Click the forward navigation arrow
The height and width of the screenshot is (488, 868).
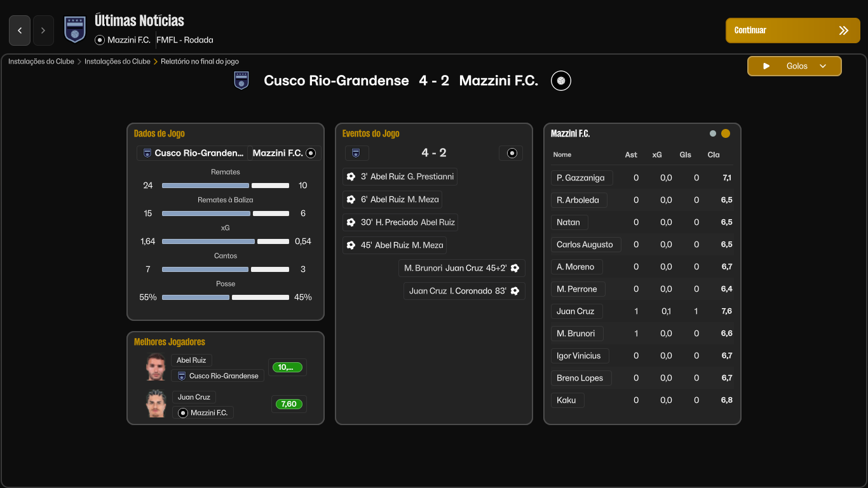pyautogui.click(x=43, y=30)
